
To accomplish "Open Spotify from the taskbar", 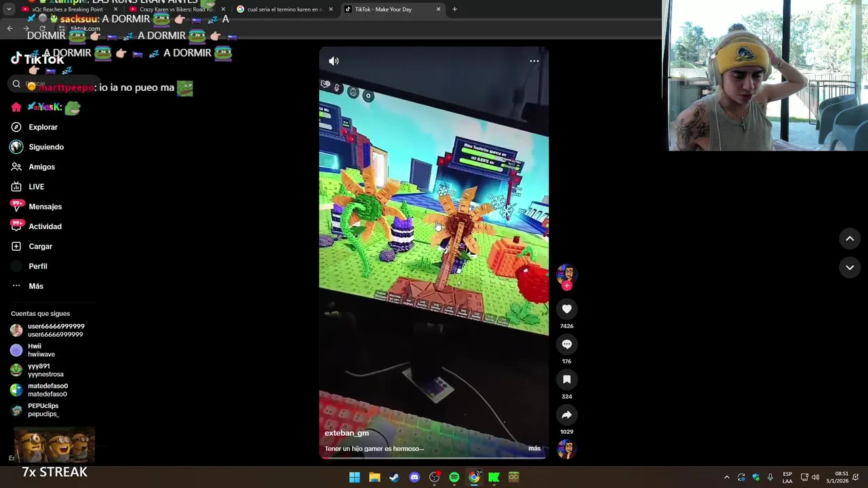I will [454, 477].
